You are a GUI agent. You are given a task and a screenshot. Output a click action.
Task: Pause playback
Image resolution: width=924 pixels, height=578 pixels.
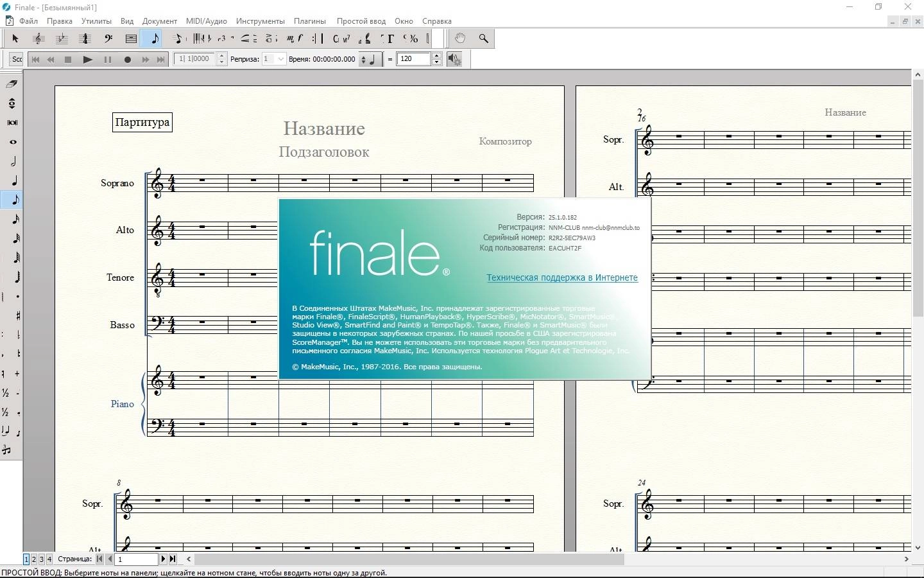click(108, 59)
